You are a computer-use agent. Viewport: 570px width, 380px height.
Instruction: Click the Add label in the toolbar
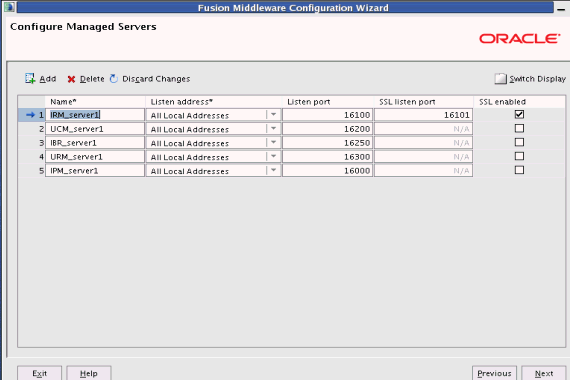click(48, 79)
